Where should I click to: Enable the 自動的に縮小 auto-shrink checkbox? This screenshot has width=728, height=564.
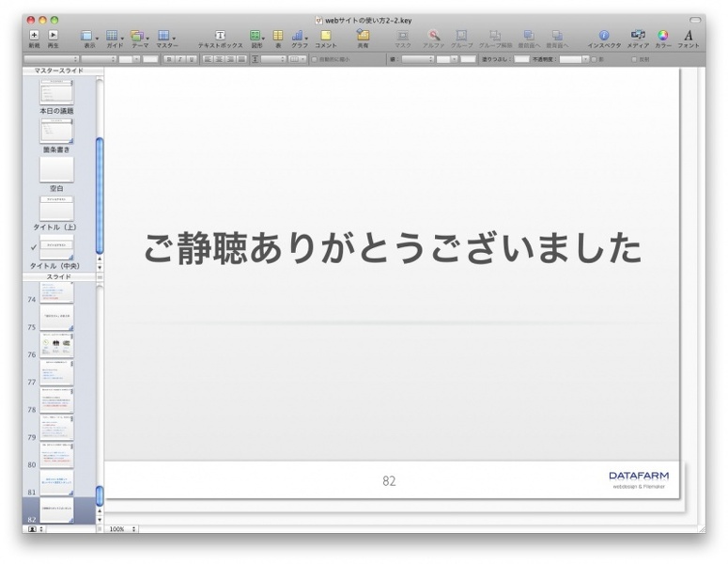[315, 59]
